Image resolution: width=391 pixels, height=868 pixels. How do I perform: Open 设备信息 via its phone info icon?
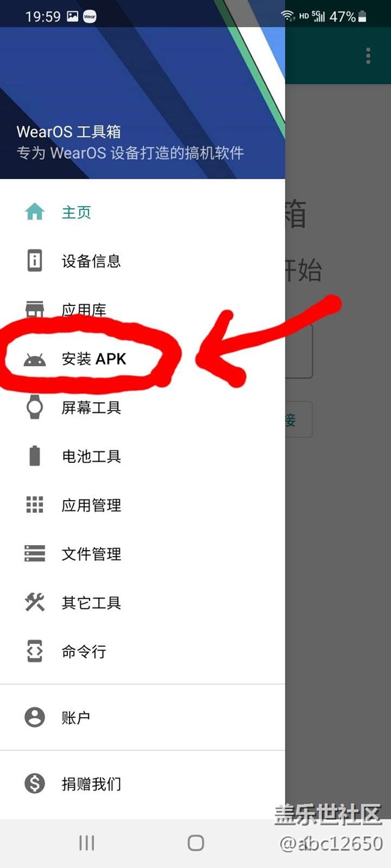[34, 261]
